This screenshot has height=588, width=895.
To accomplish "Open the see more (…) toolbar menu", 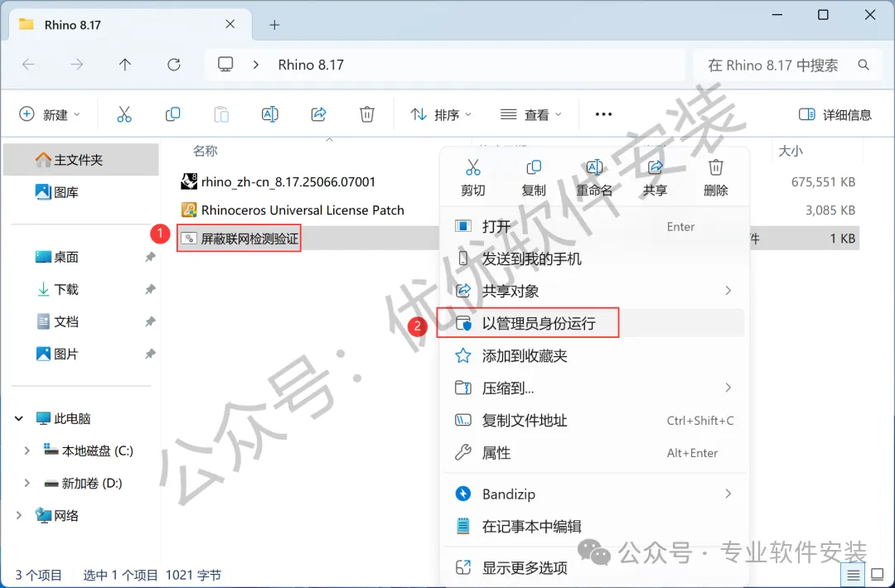I will (603, 114).
